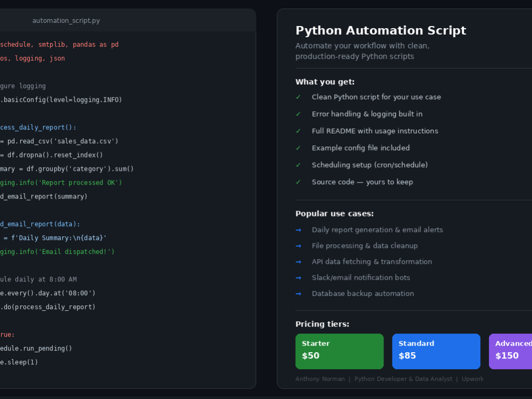Image resolution: width=532 pixels, height=399 pixels.
Task: Arrow icon beside 'Slack/email notification bots'
Action: [298, 278]
